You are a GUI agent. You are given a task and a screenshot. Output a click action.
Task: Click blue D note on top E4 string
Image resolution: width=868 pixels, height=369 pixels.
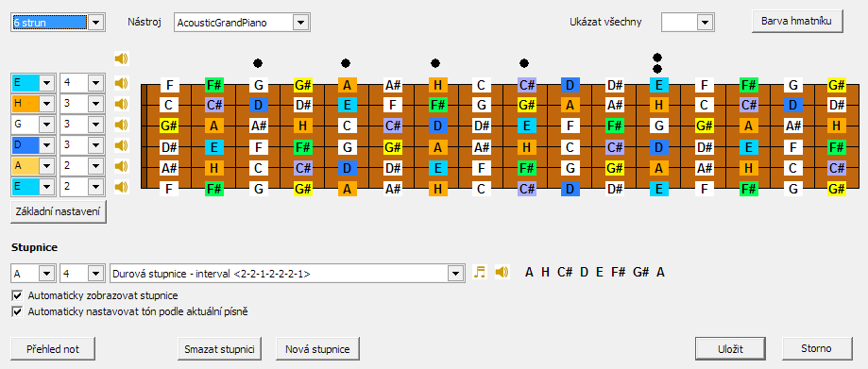coord(570,85)
